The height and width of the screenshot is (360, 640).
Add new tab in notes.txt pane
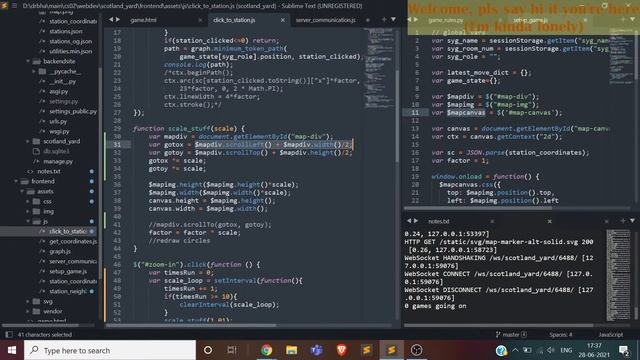[623, 220]
